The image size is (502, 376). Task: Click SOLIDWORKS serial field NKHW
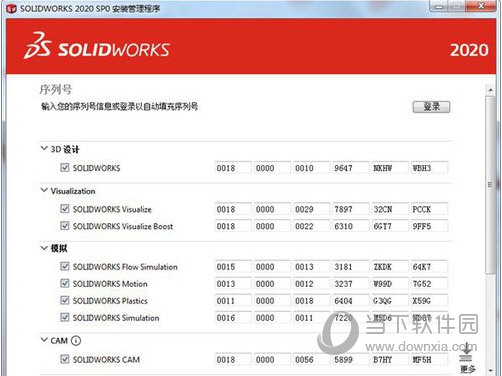(390, 168)
